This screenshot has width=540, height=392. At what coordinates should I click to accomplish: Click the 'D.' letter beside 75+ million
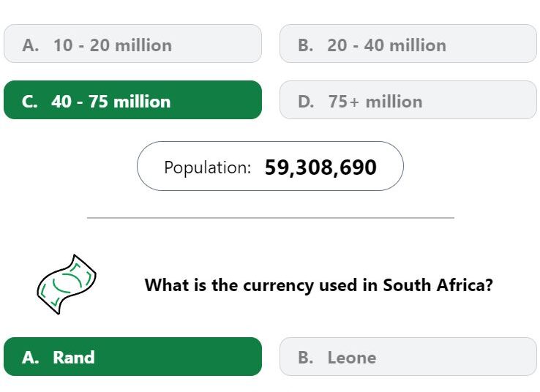(x=306, y=102)
